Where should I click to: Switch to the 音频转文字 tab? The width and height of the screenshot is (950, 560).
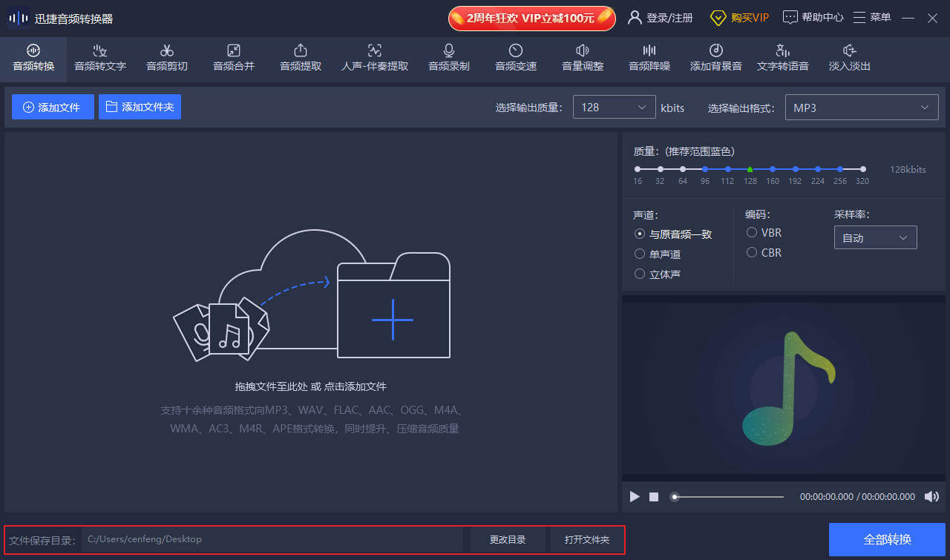[100, 58]
